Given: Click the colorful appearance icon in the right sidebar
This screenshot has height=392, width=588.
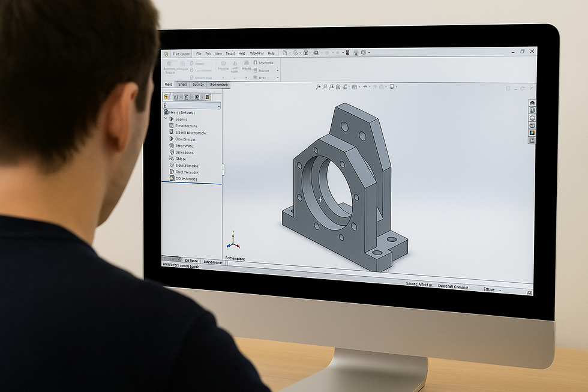Looking at the screenshot, I should coord(532,133).
